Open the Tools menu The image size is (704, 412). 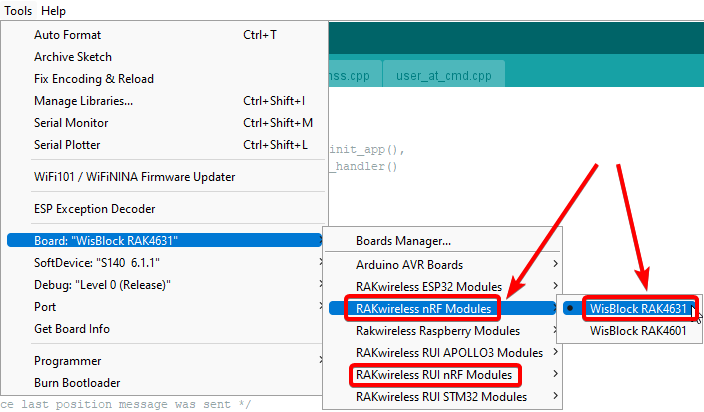point(18,11)
